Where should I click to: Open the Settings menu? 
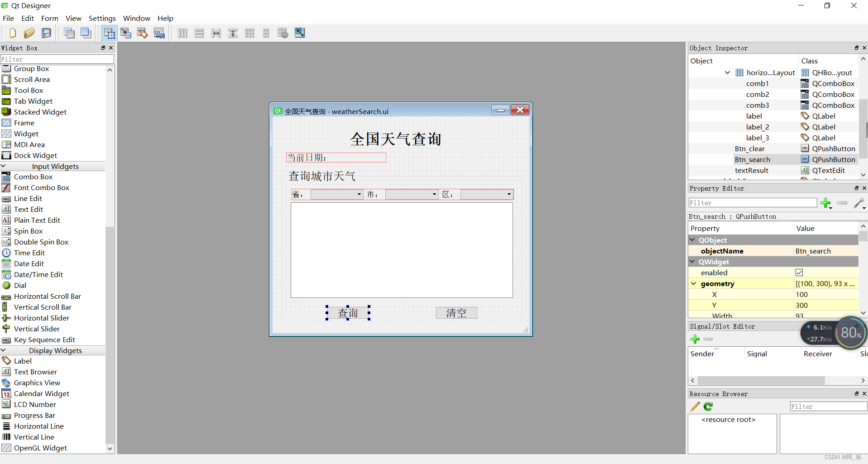[x=102, y=19]
